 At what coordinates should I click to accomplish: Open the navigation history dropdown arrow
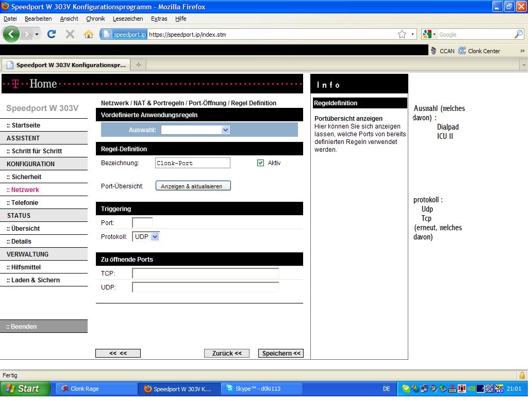tap(37, 34)
